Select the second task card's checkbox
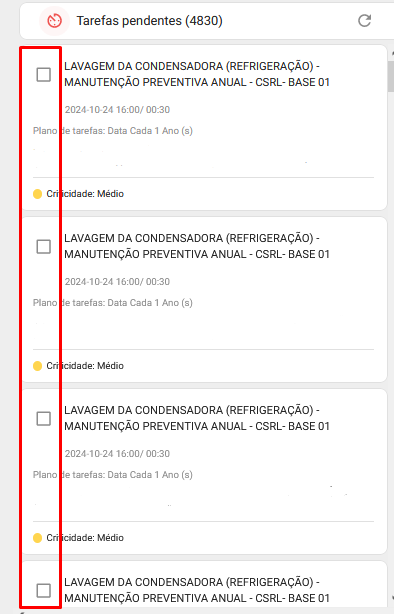Viewport: 394px width, 614px height. (43, 247)
